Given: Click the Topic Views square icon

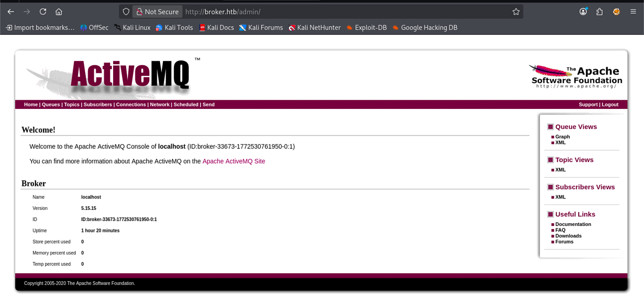Looking at the screenshot, I should pos(550,160).
